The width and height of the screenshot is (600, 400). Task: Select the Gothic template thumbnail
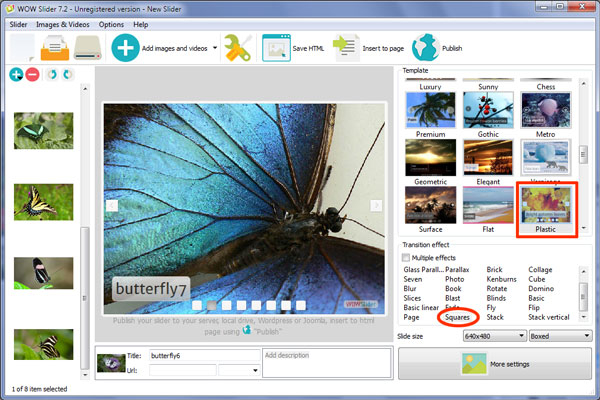(488, 110)
